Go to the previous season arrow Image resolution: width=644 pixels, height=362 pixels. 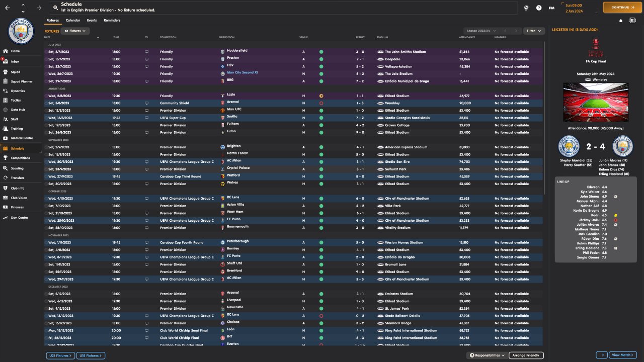[506, 31]
